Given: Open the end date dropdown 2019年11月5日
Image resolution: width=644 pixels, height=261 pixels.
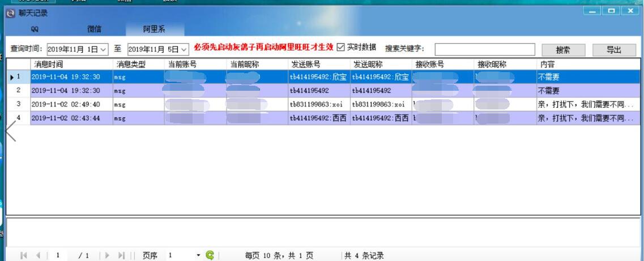Looking at the screenshot, I should tap(184, 50).
